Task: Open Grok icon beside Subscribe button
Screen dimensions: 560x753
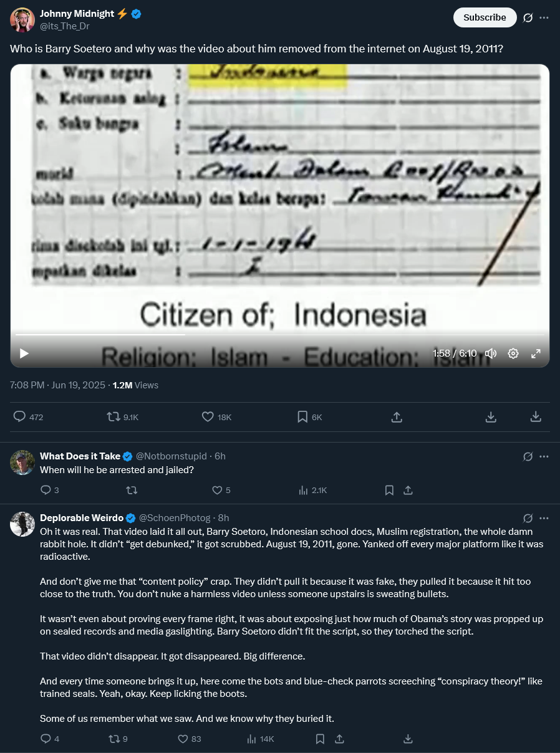Action: [x=528, y=17]
